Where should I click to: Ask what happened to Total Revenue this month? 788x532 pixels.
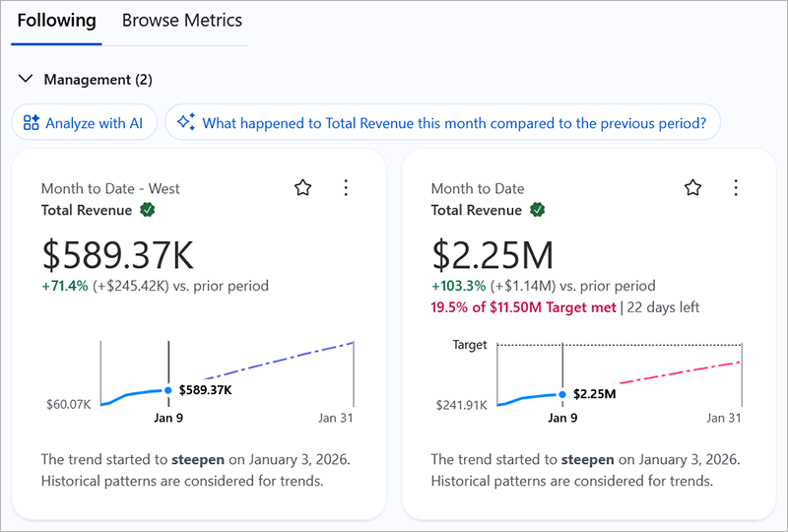click(454, 123)
